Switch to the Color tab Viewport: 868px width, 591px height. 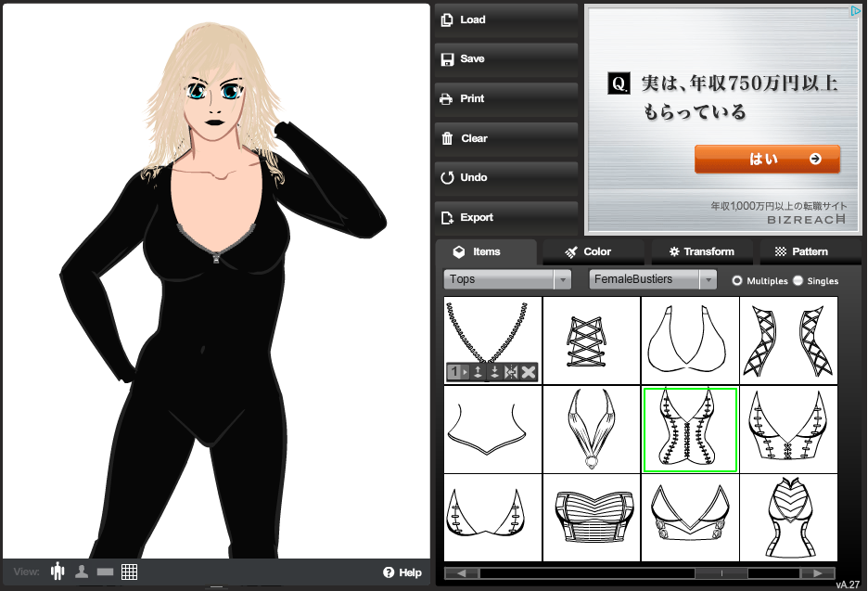pyautogui.click(x=589, y=251)
